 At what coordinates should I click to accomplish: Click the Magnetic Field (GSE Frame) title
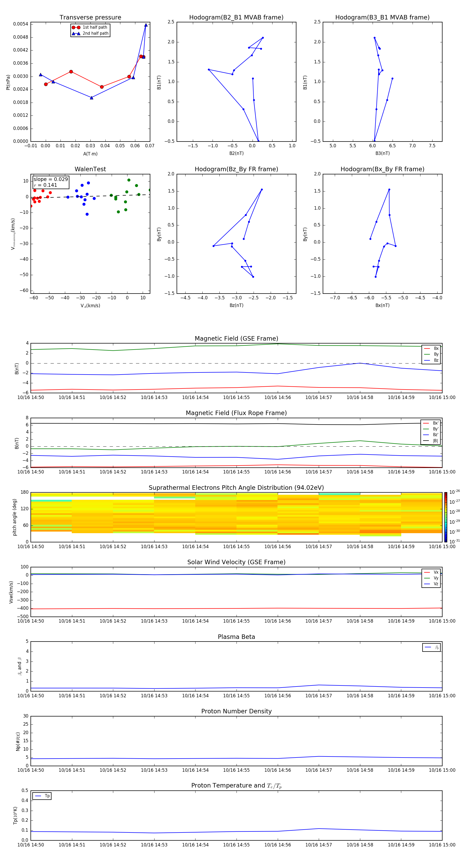pos(236,339)
